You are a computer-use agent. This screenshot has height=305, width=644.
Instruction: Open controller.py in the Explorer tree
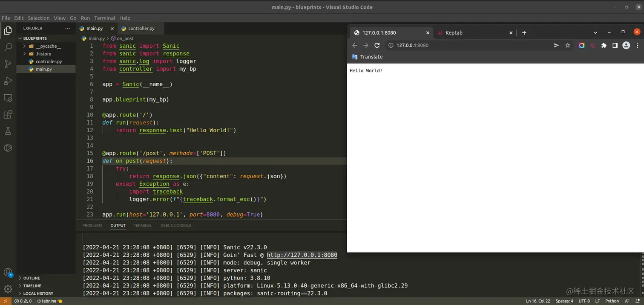pos(49,61)
